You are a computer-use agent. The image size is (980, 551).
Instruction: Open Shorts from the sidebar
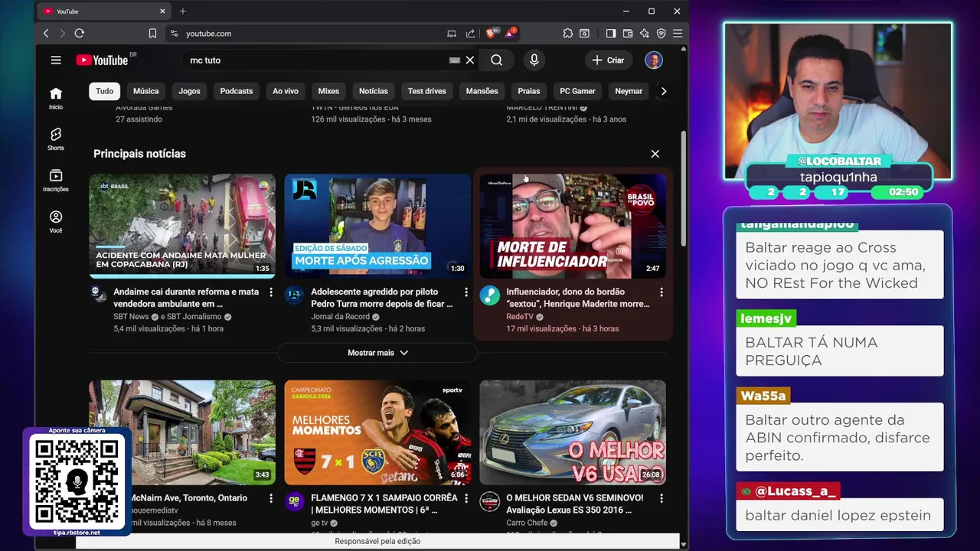[56, 139]
